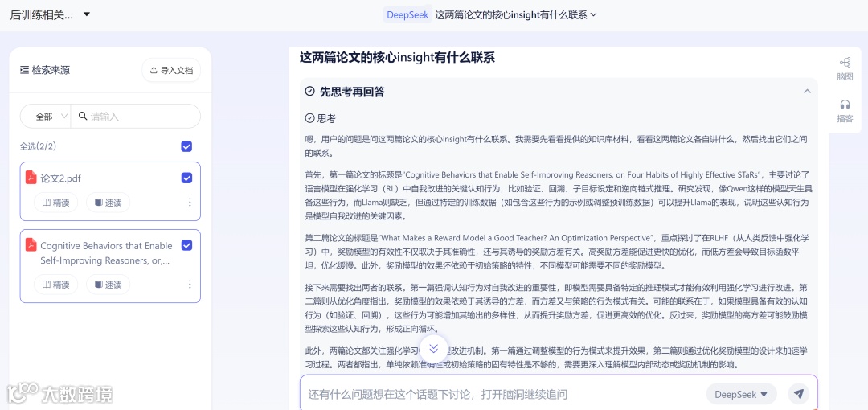Click the 检索来源 list icon

pyautogui.click(x=24, y=70)
